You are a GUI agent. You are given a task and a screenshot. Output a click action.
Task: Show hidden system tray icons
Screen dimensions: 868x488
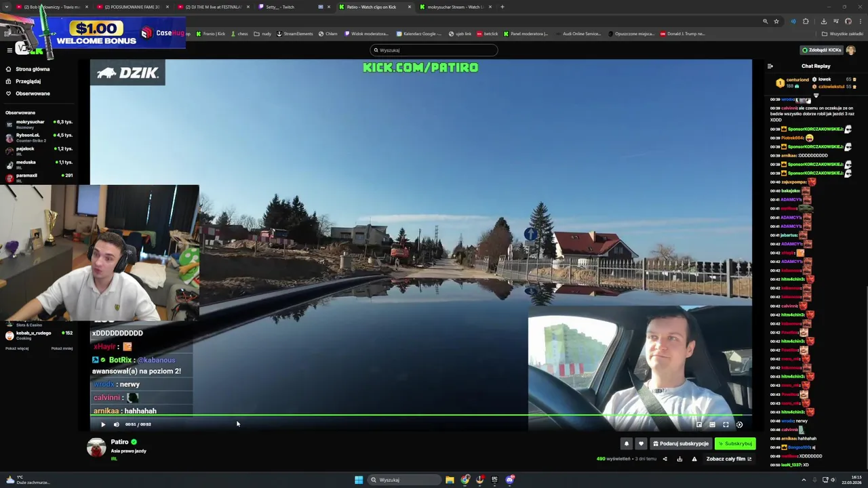[805, 480]
